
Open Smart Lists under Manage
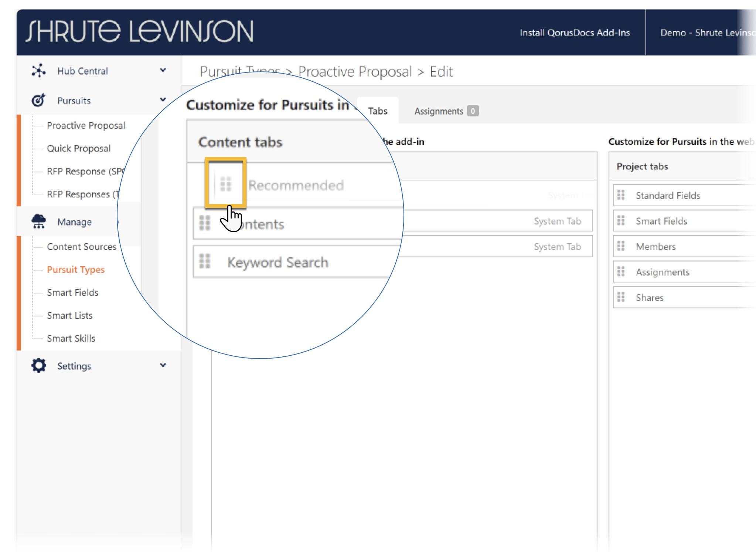pos(69,315)
